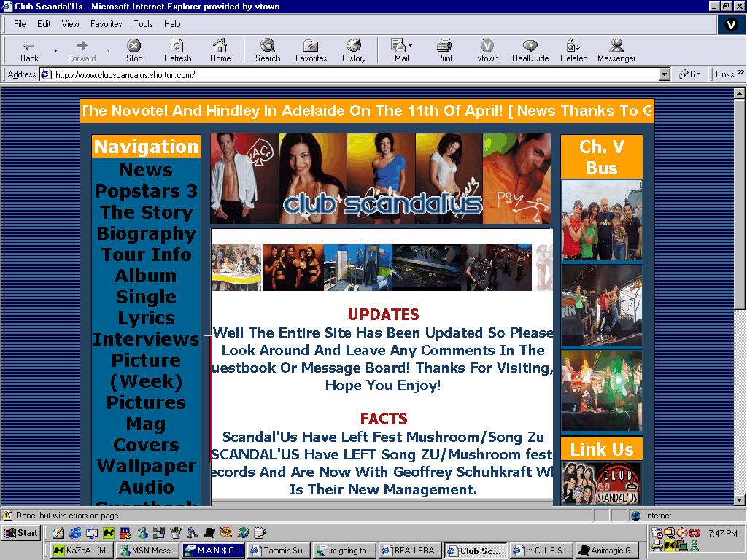This screenshot has height=560, width=747.
Task: Open the Biography navigation link
Action: pyautogui.click(x=146, y=234)
